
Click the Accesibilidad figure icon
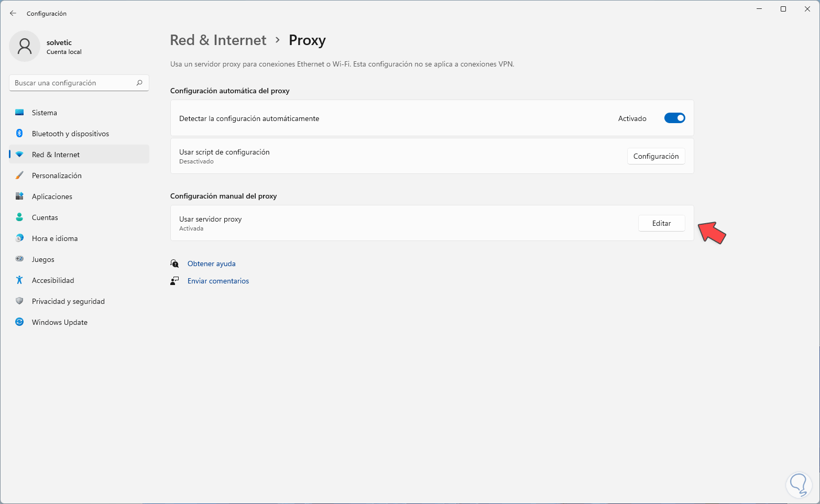[19, 280]
